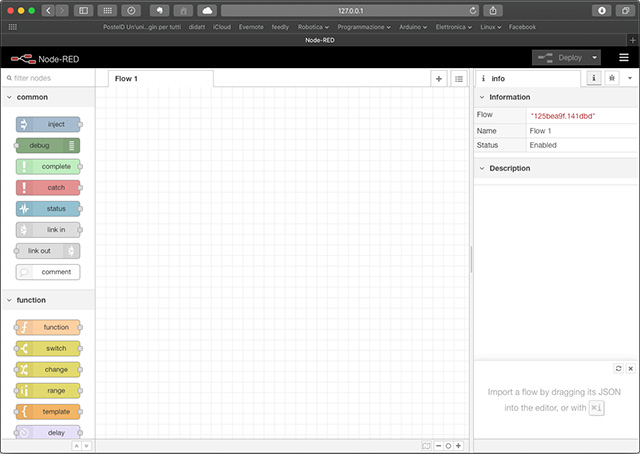Open the Deploy dropdown arrow
640x454 pixels.
pos(595,57)
